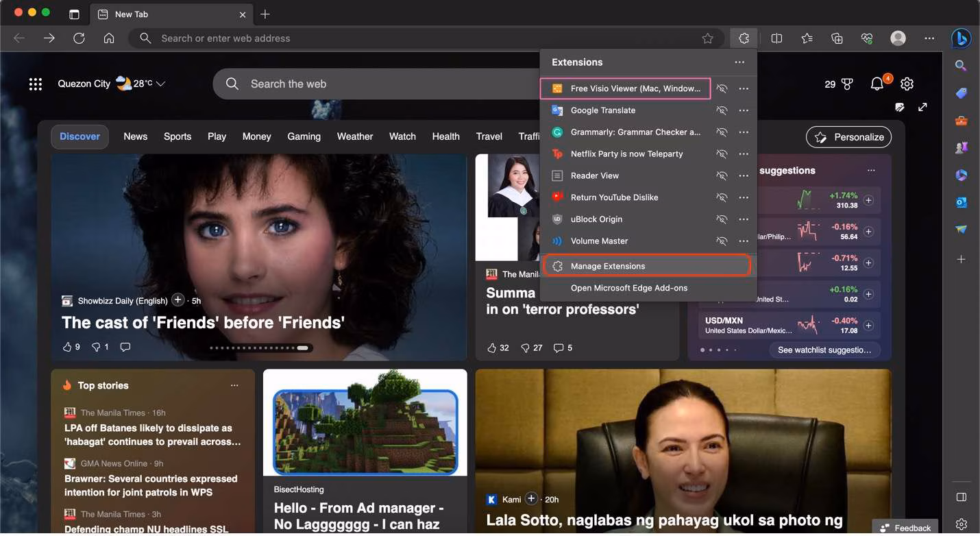
Task: Open the Minecraft ad thumbnail image
Action: [x=365, y=422]
